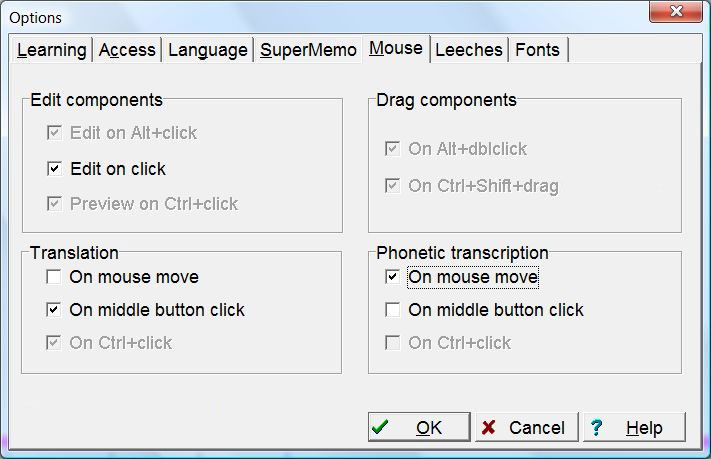Disable the Edit on click checkbox
The height and width of the screenshot is (459, 711).
coord(54,169)
